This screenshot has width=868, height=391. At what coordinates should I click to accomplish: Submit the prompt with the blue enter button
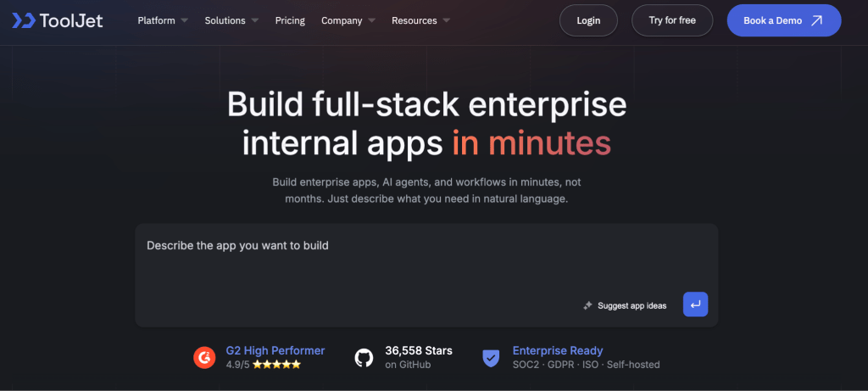[x=695, y=304]
